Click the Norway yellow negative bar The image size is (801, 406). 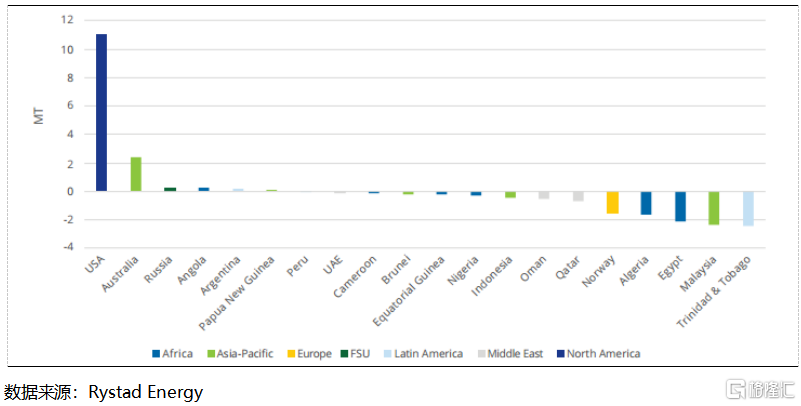tap(612, 202)
